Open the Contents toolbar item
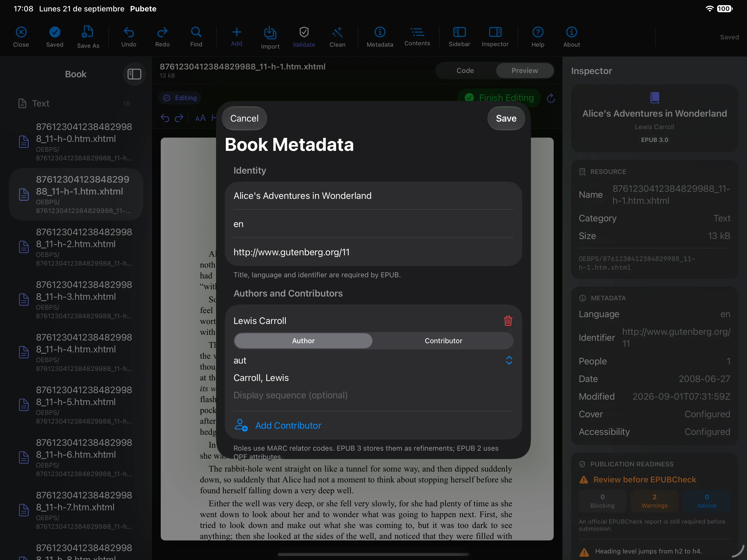Viewport: 747px width, 560px height. [x=417, y=36]
